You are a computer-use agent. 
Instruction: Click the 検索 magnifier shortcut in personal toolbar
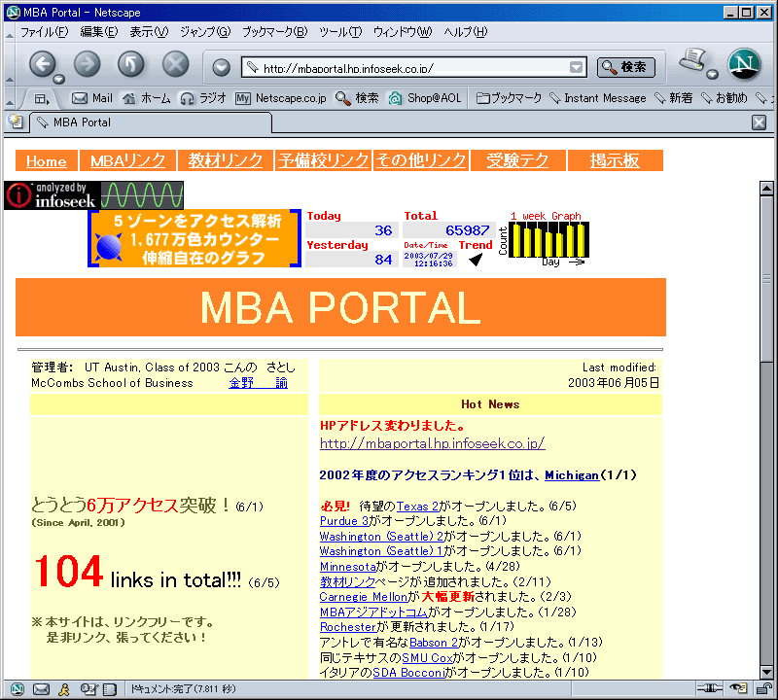click(357, 98)
